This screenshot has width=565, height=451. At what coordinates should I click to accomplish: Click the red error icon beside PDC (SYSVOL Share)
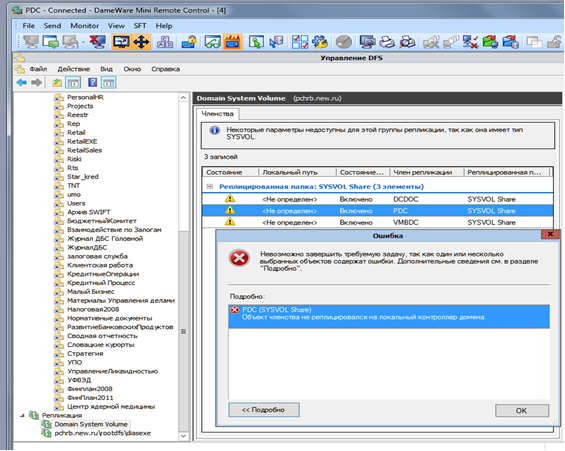tap(235, 310)
